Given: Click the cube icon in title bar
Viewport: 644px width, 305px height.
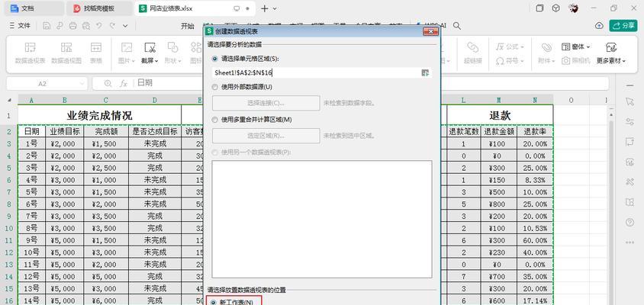Looking at the screenshot, I should (555, 8).
